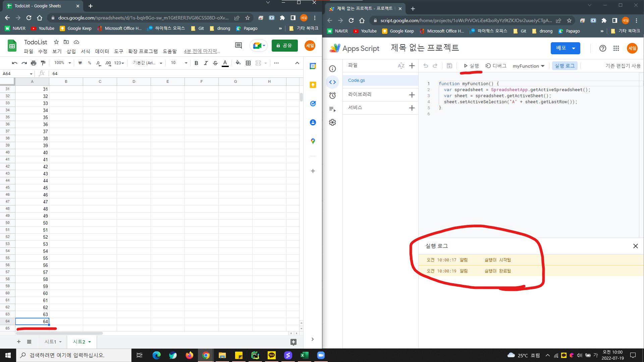The width and height of the screenshot is (644, 362).
Task: Open the fill color paint bucket
Action: tap(238, 63)
